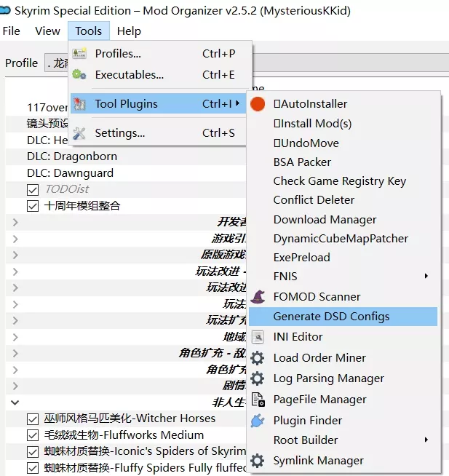Collapse the 非人生 separator group

(15, 402)
